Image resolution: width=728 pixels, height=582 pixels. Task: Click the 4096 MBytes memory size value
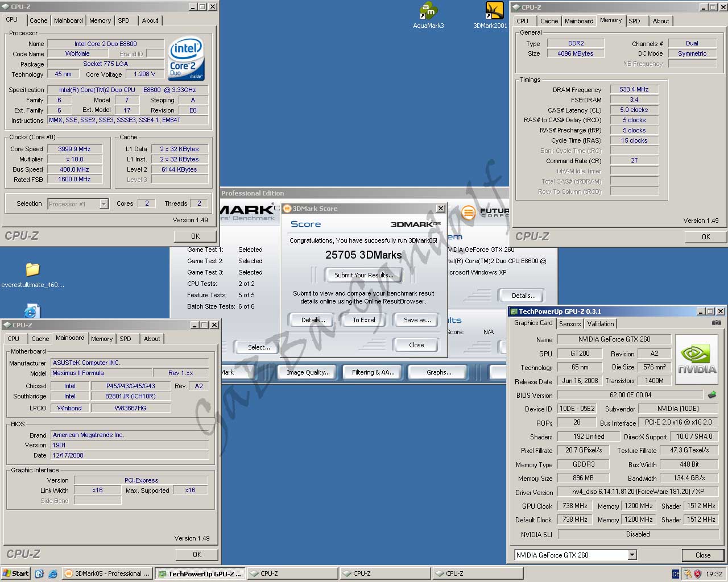pos(576,53)
